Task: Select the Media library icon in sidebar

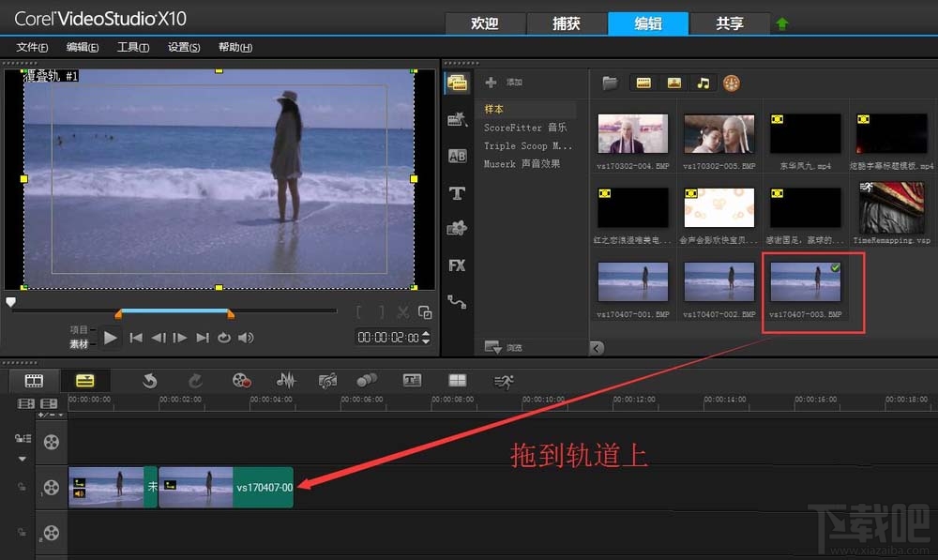Action: coord(457,83)
